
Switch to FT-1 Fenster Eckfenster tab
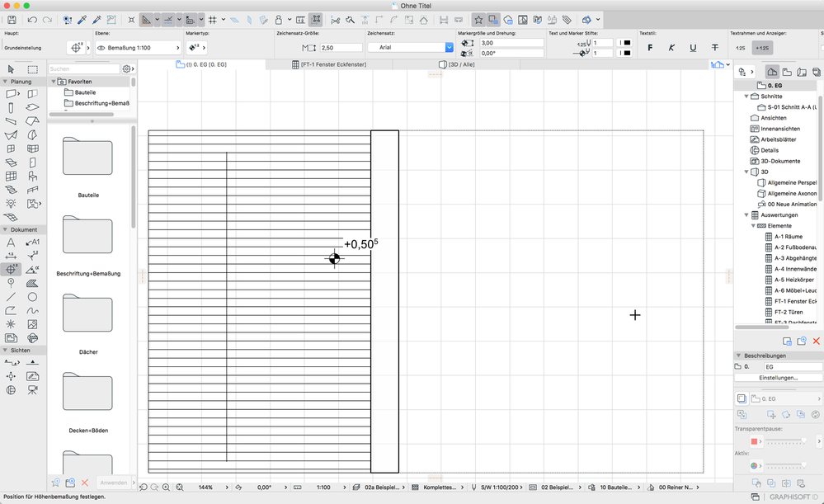click(329, 64)
